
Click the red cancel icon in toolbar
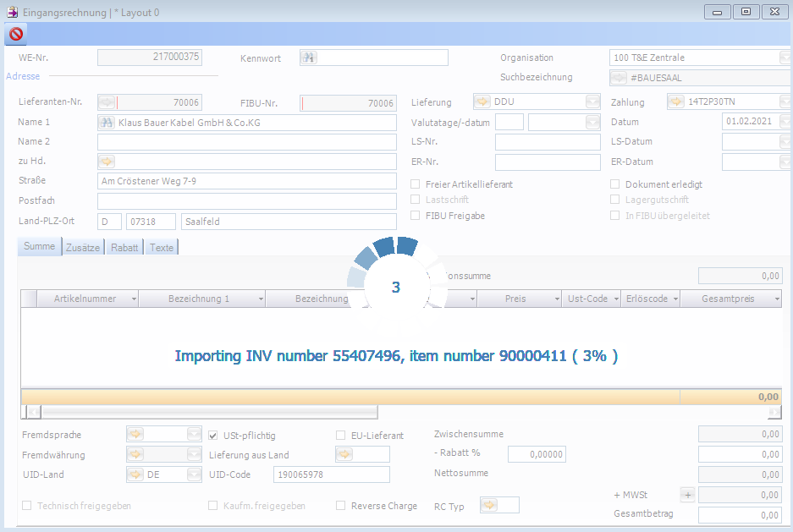click(x=15, y=34)
